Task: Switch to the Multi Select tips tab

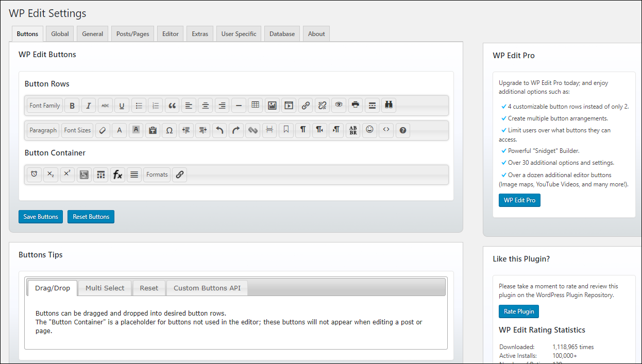Action: [x=105, y=288]
